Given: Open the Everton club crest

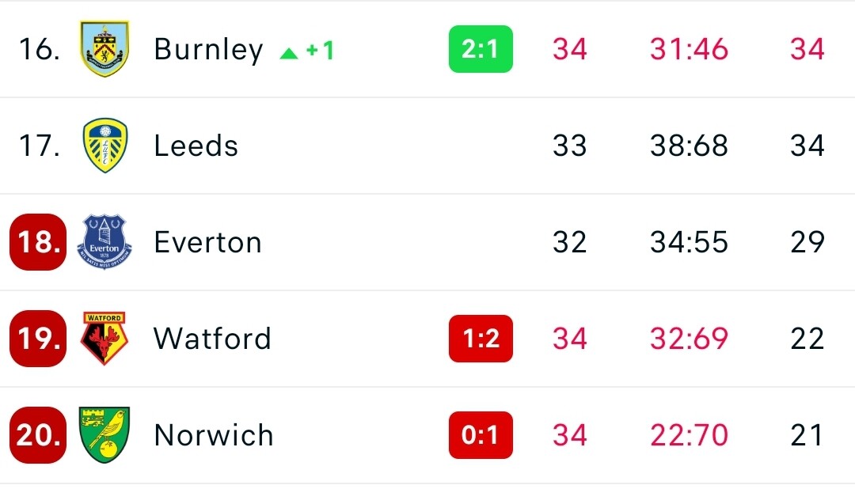Looking at the screenshot, I should coord(104,242).
